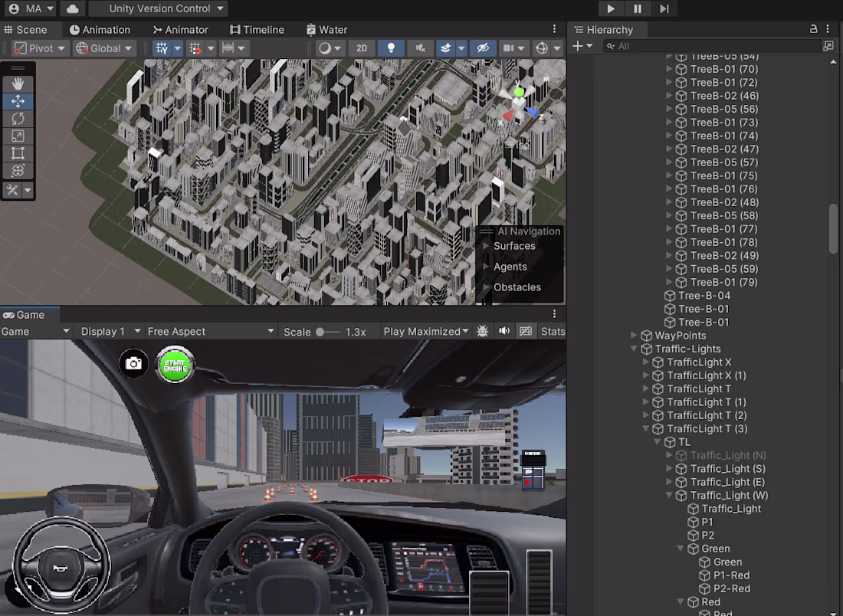Switch to the Animation tab
The height and width of the screenshot is (616, 843).
[100, 30]
